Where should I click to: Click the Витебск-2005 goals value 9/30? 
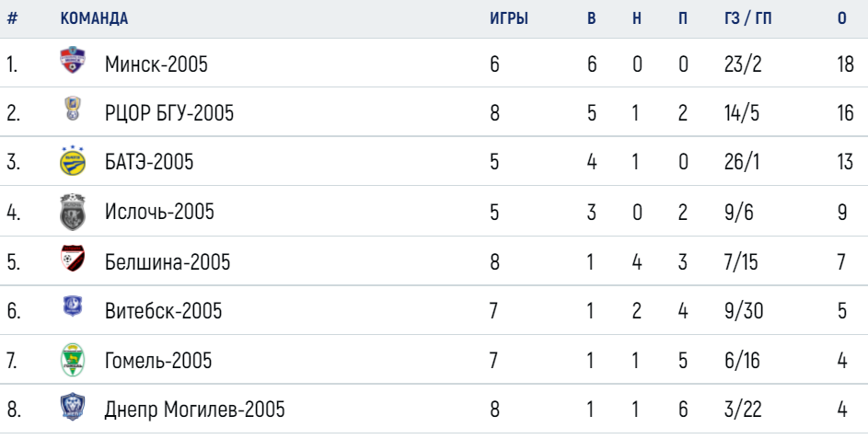(744, 310)
